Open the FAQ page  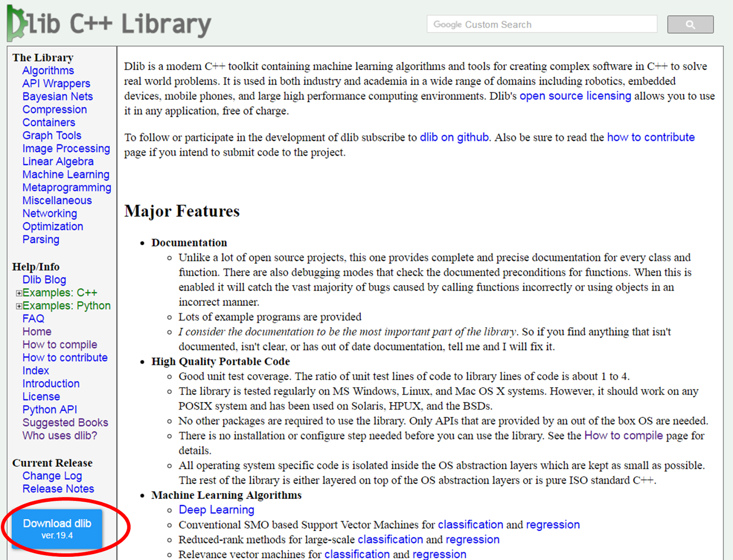[33, 318]
